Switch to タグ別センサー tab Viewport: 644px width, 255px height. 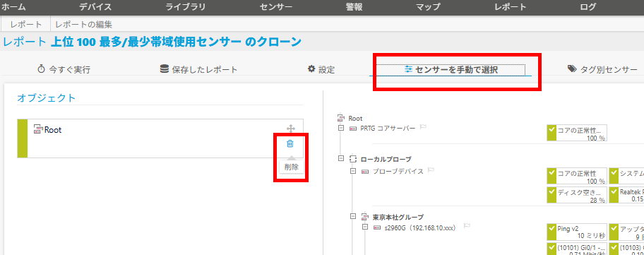[x=602, y=69]
